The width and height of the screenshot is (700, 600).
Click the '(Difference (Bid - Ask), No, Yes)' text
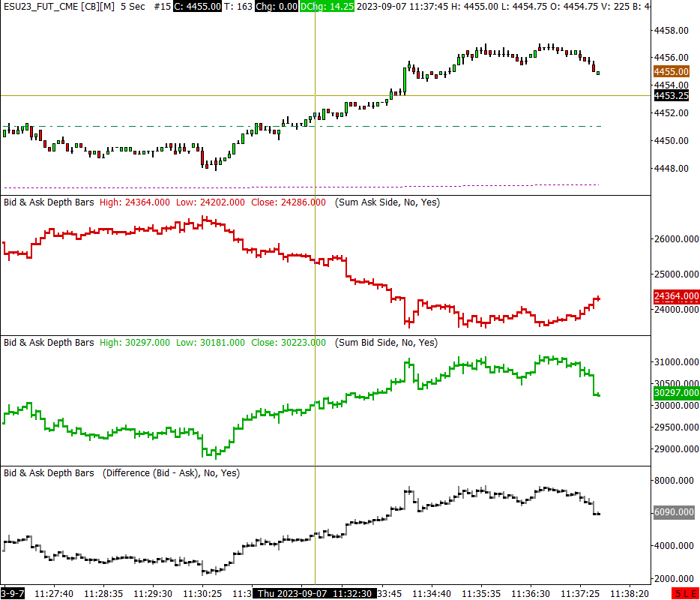(x=171, y=473)
